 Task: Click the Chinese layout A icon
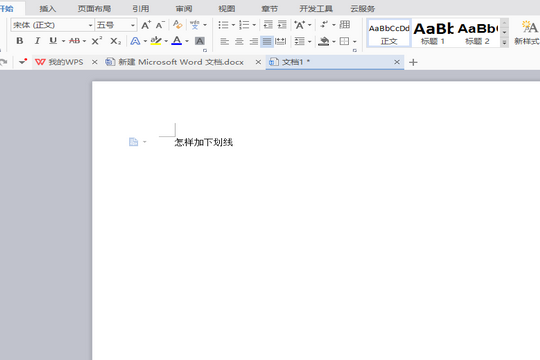click(x=300, y=25)
